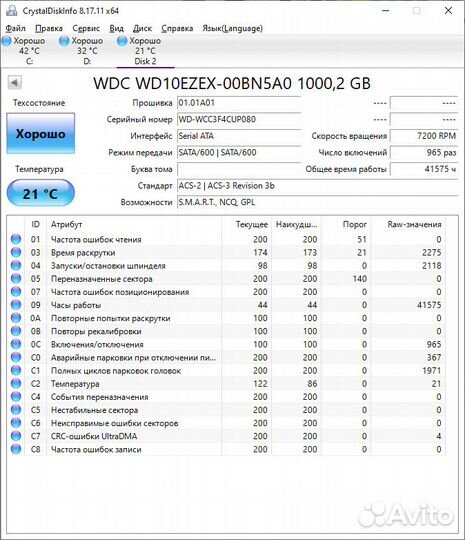Viewport: 465px width, 540px height.
Task: Click status circle for attribute C8 row
Action: [x=16, y=449]
